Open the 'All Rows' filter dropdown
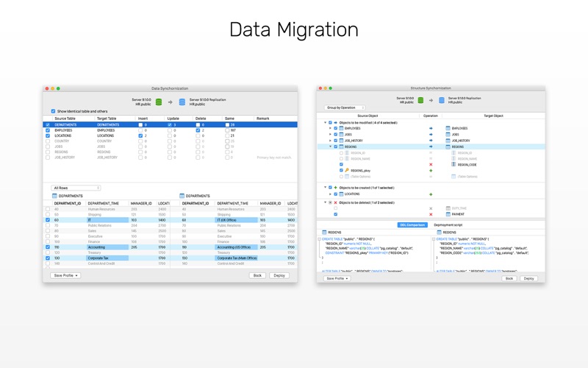This screenshot has height=368, width=588. [76, 188]
